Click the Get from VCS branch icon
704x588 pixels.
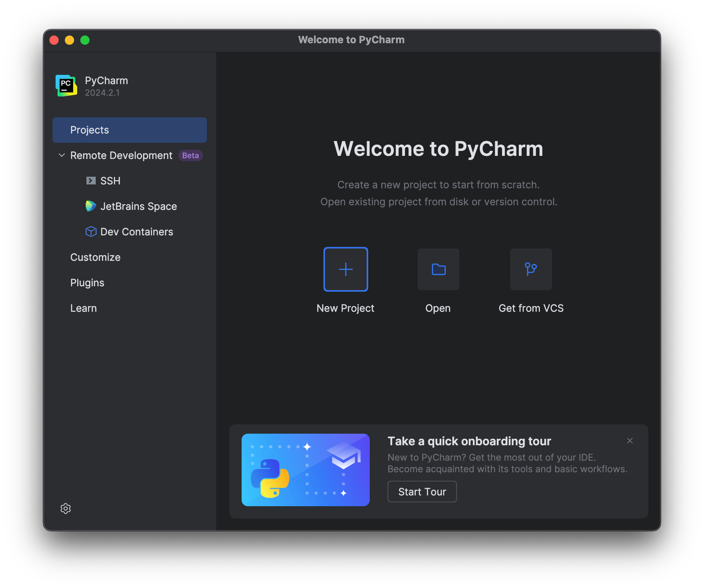[531, 269]
